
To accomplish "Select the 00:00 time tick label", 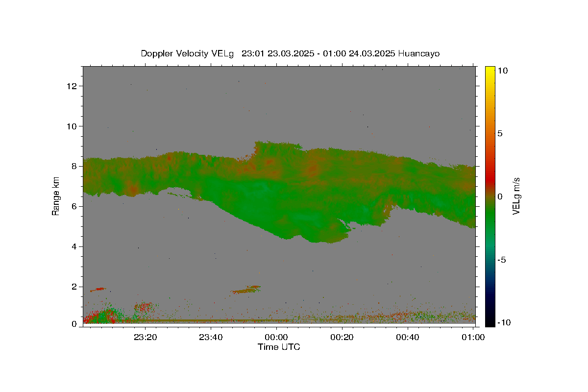I will point(276,337).
